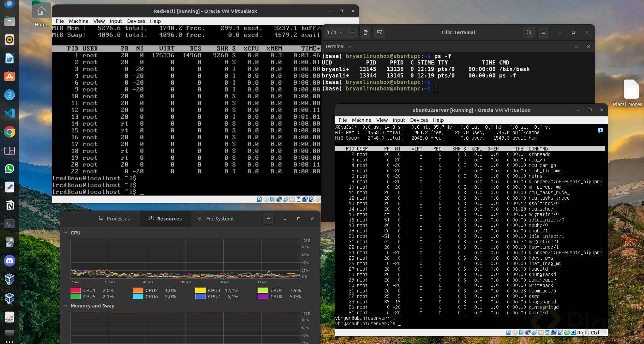Open Devices menu in RedHatII window
Viewport: 644px width, 344px height.
point(136,21)
